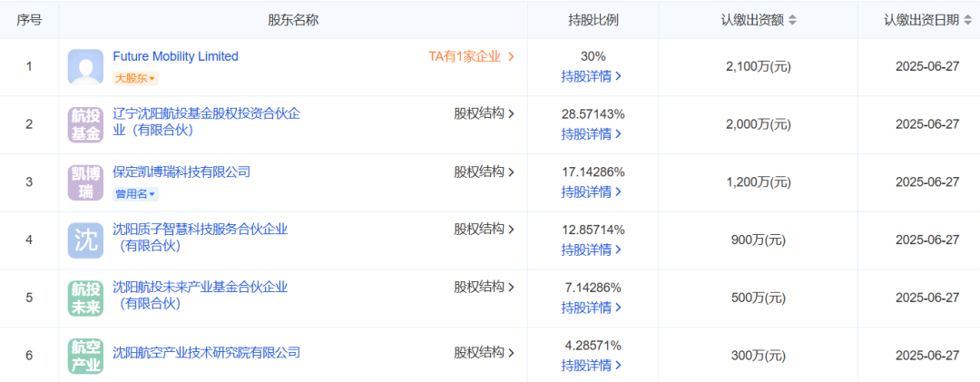Click the Future Mobility Limited avatar icon
The height and width of the screenshot is (382, 980).
tap(85, 67)
